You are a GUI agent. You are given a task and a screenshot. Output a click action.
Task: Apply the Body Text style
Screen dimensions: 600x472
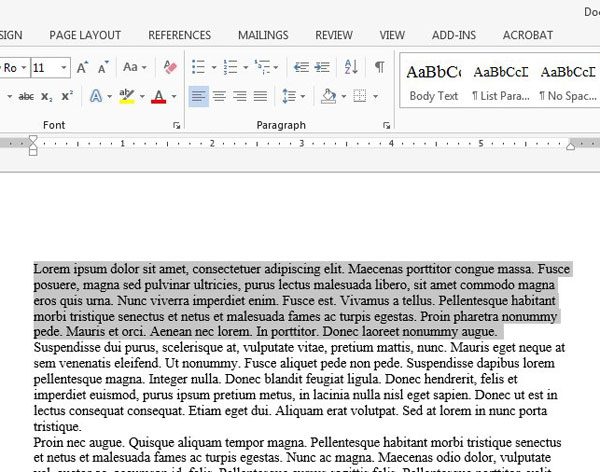click(434, 82)
